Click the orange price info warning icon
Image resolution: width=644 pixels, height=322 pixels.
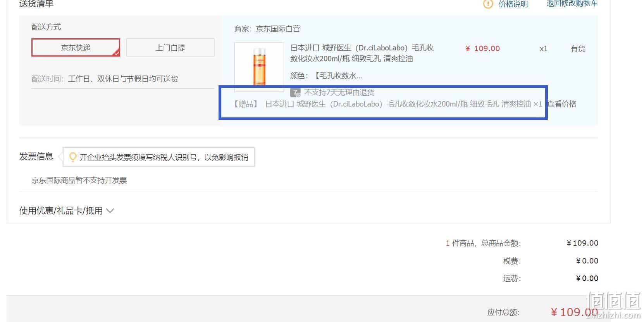488,4
